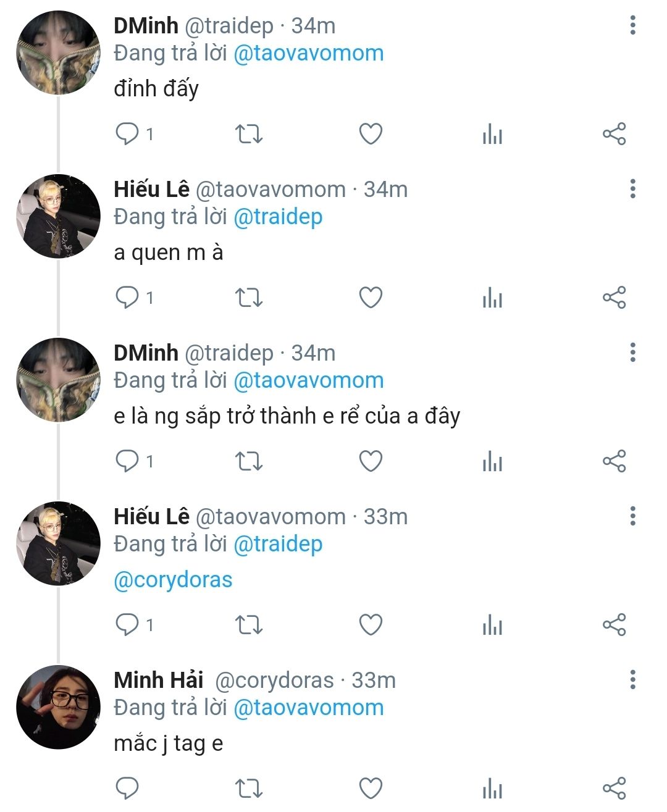Image resolution: width=667 pixels, height=812 pixels.
Task: Open Hiếu Lê's display name on @corydoras tweet
Action: pos(151,516)
